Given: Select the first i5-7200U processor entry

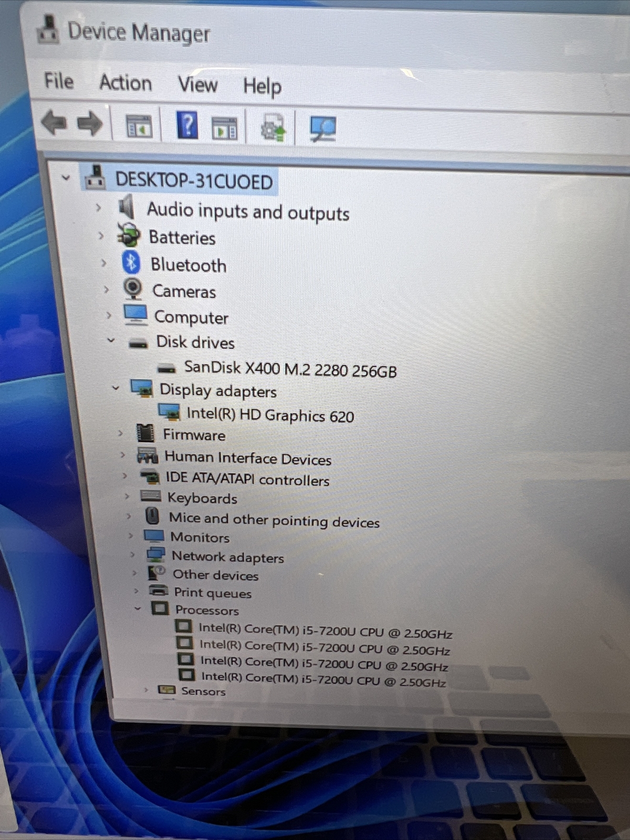Looking at the screenshot, I should pyautogui.click(x=325, y=631).
